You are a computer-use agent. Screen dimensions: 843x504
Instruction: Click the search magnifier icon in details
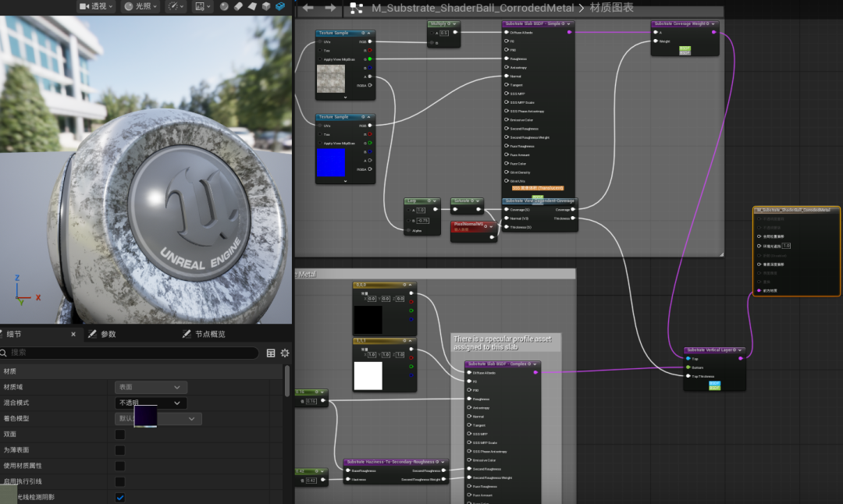[3, 353]
